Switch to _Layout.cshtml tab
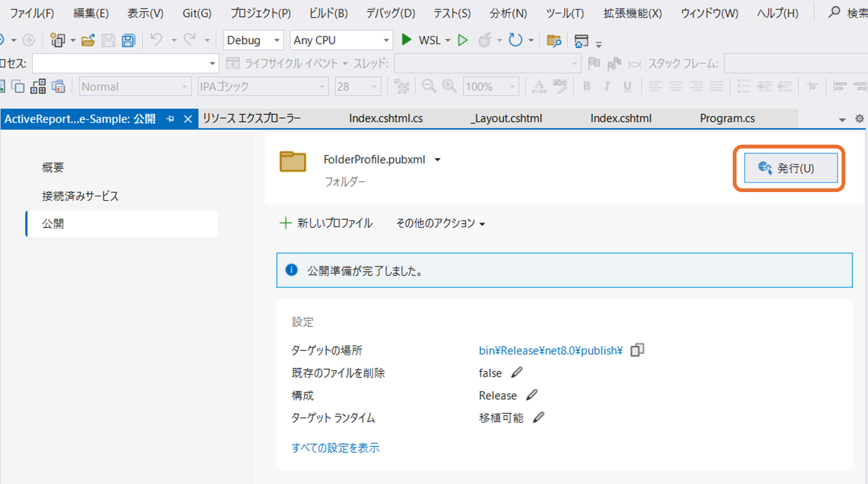This screenshot has width=868, height=484. click(x=506, y=118)
